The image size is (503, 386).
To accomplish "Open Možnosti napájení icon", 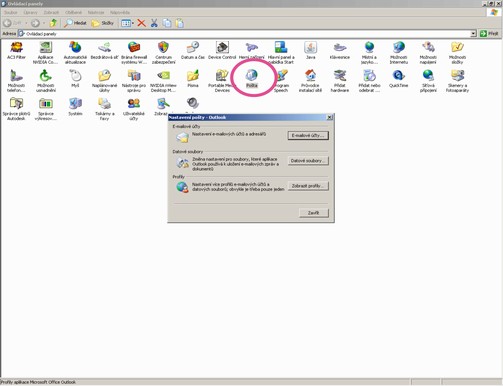I will (428, 48).
